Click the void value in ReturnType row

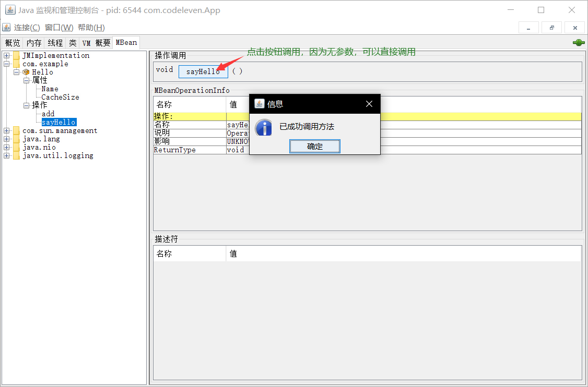[236, 150]
